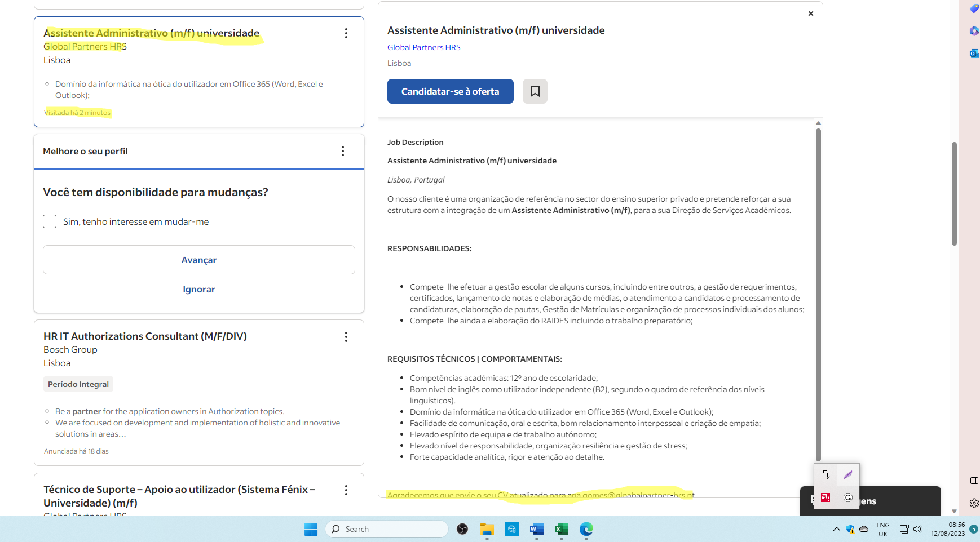The height and width of the screenshot is (542, 980).
Task: Open notification badge showing 5
Action: pyautogui.click(x=974, y=529)
